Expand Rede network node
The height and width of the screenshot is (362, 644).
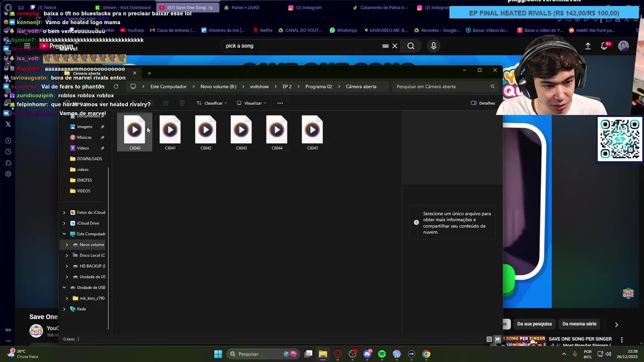pos(64,309)
